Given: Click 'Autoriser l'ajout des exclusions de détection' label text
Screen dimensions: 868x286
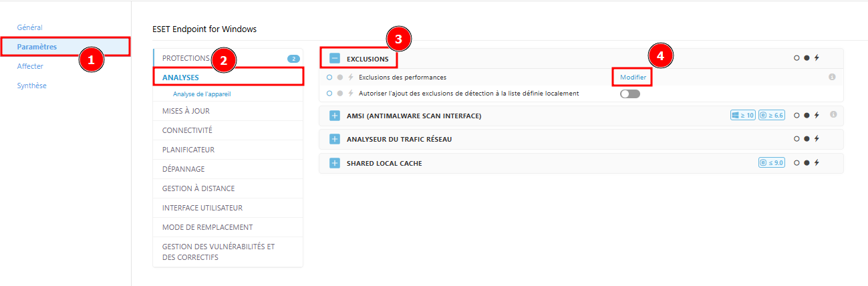Looking at the screenshot, I should coord(469,94).
